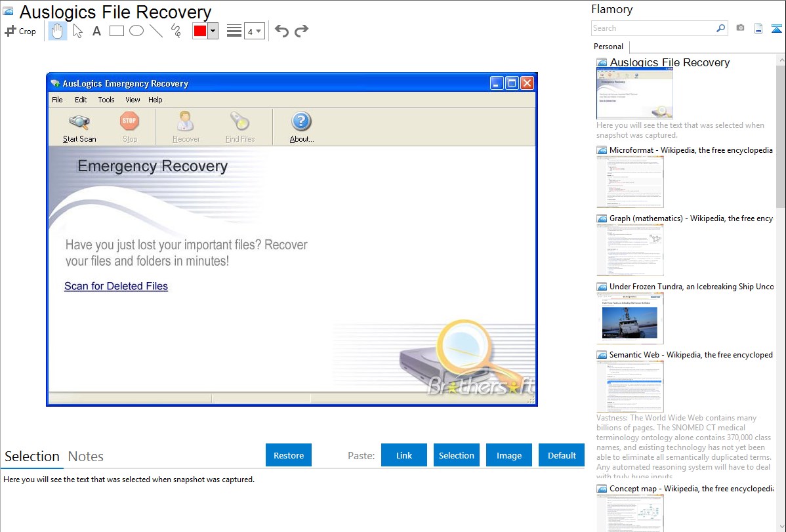Click the Paste Default button
The height and width of the screenshot is (532, 786).
point(562,455)
